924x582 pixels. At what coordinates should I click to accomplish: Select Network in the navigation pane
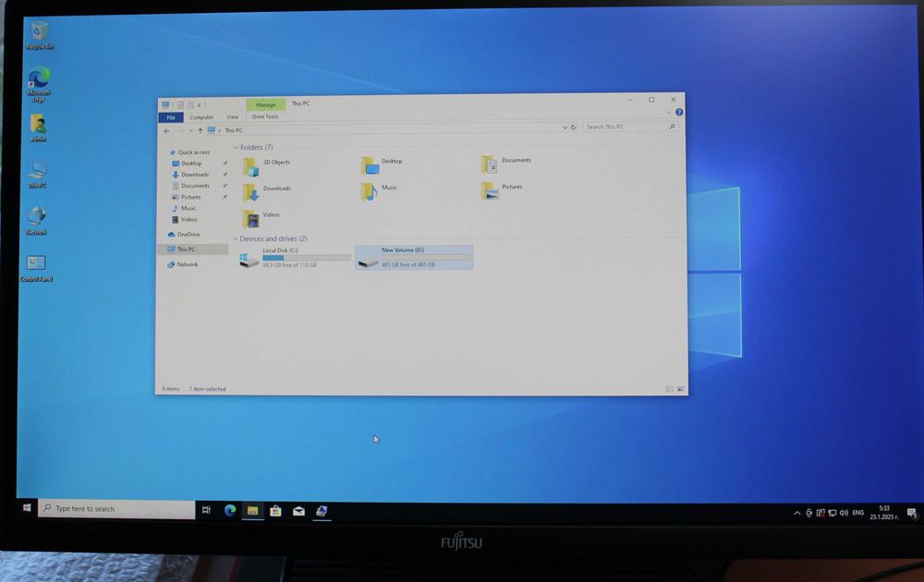click(x=183, y=264)
